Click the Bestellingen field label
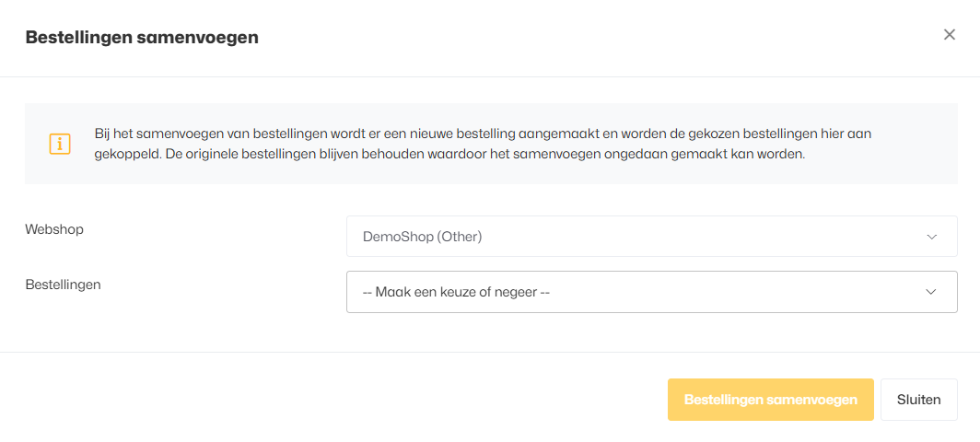This screenshot has height=442, width=980. (63, 285)
